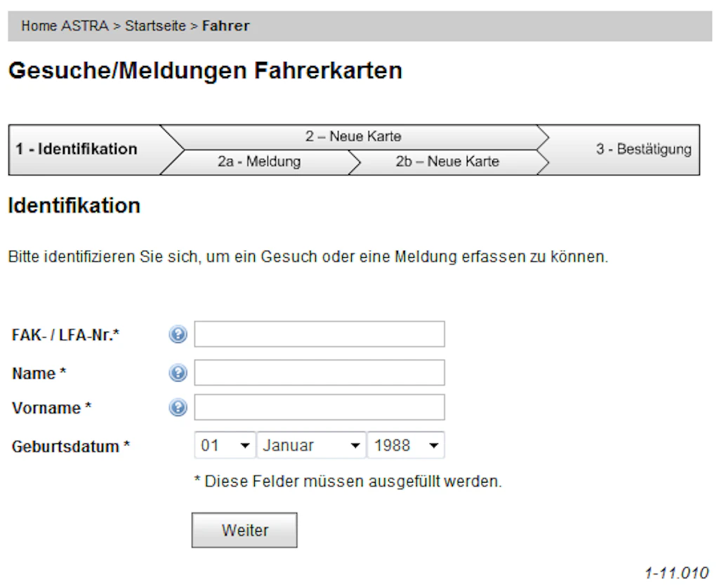The width and height of the screenshot is (719, 588).
Task: Go to the '2 – Neue Karte' top step
Action: click(x=353, y=136)
